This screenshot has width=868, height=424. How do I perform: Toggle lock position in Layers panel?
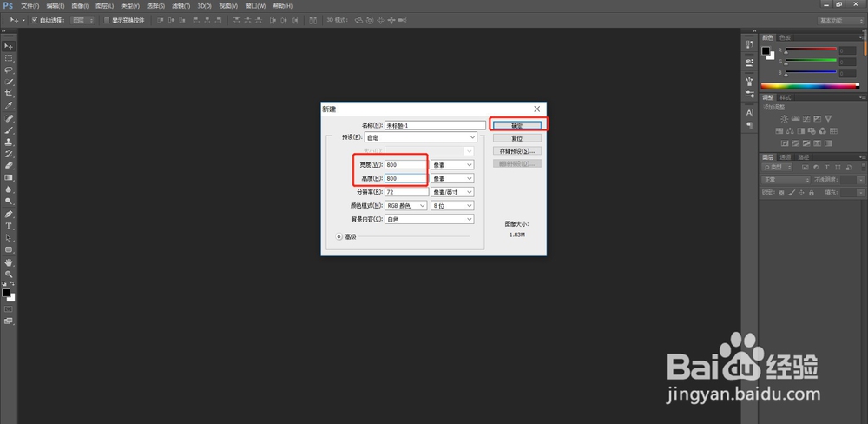pos(801,193)
